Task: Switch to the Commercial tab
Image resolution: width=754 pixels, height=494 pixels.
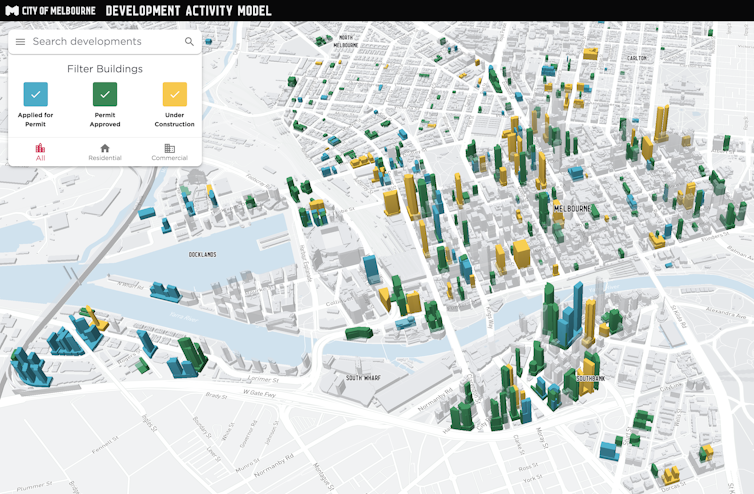Action: click(169, 151)
